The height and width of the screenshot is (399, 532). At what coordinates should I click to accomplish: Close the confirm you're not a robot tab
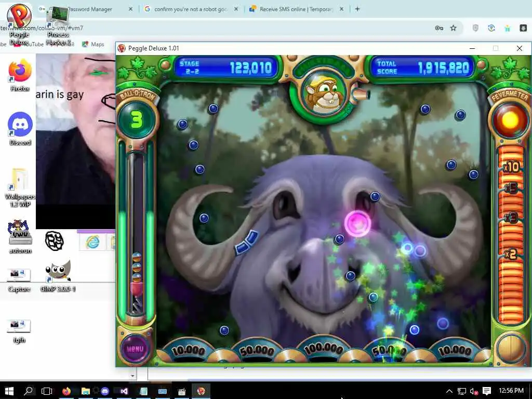coord(236,9)
